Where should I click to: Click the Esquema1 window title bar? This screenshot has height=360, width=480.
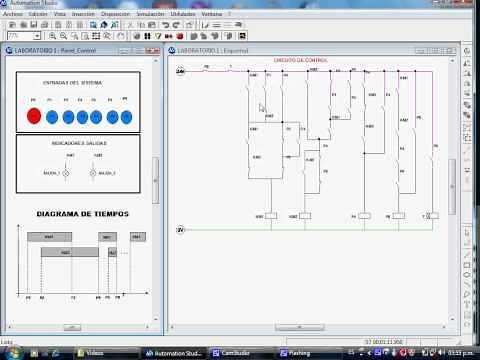tap(313, 51)
